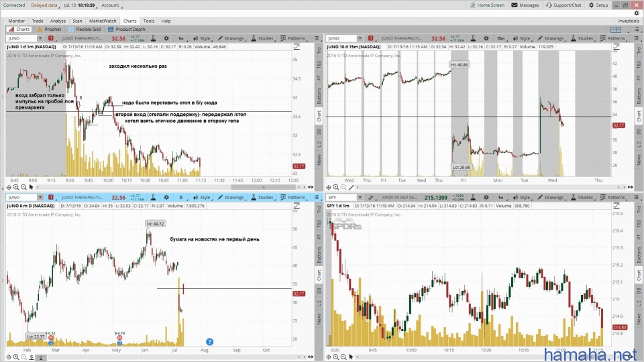Click the Delayed data status indicator

pos(44,5)
